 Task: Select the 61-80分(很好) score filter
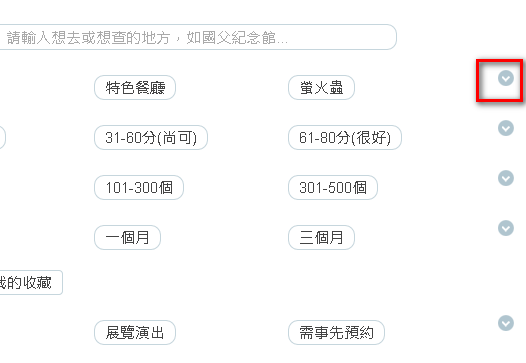click(345, 138)
